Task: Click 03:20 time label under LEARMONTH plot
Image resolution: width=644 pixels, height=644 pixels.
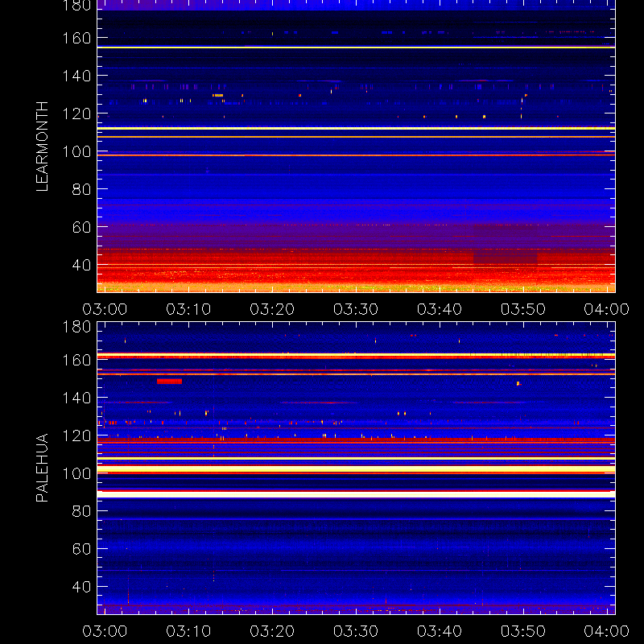Action: [x=272, y=309]
